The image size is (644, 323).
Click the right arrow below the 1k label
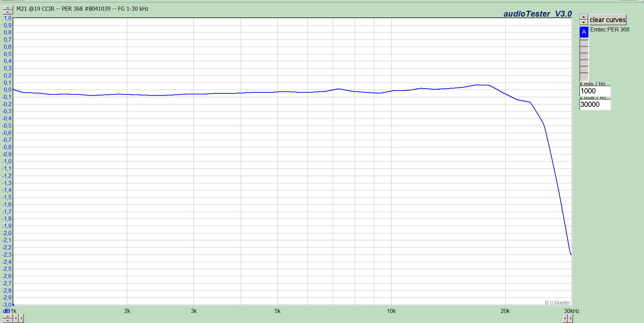[x=21, y=318]
